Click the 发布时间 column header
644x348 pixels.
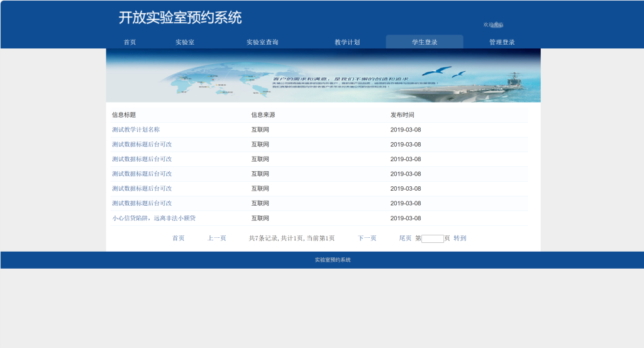pos(402,115)
